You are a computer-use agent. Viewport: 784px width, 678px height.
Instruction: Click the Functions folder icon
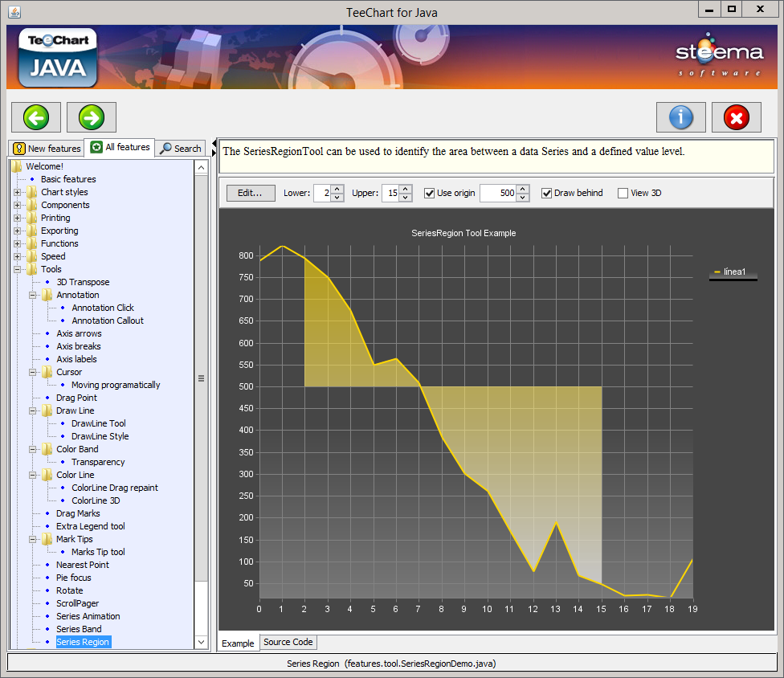point(32,243)
